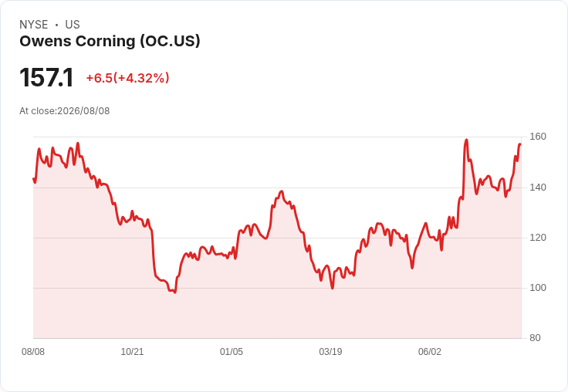Click the 140 y-axis price label

pos(538,188)
